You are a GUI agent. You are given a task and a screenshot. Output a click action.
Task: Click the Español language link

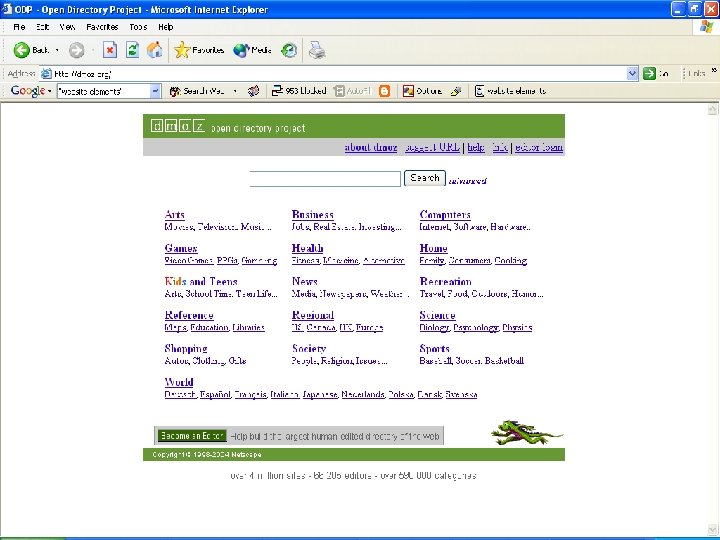coord(215,394)
